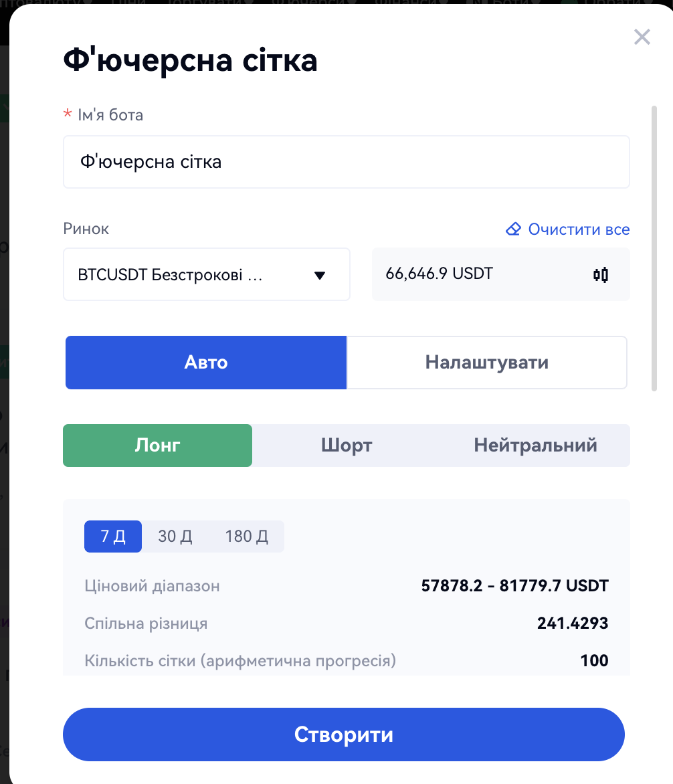Click the dialog's vertical scrollbar

(x=654, y=248)
